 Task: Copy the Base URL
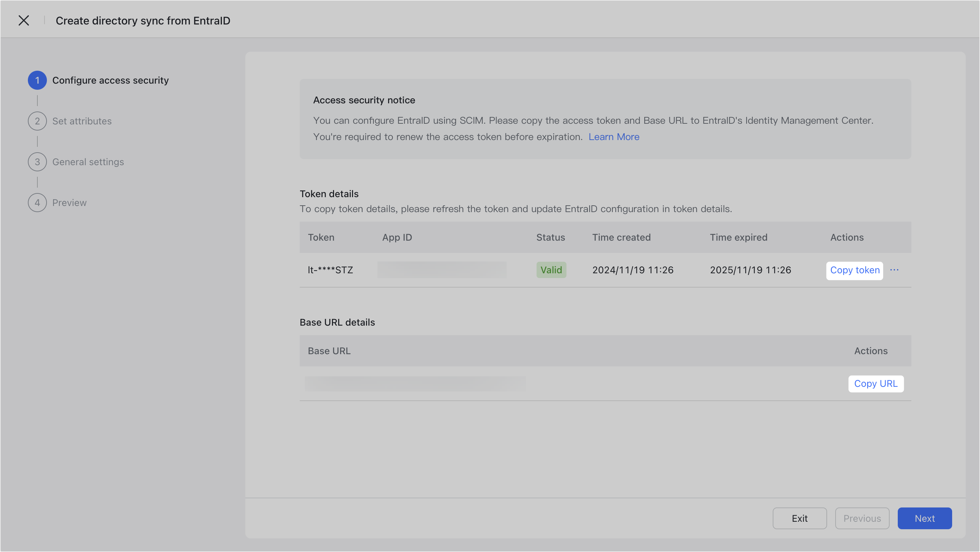coord(876,383)
